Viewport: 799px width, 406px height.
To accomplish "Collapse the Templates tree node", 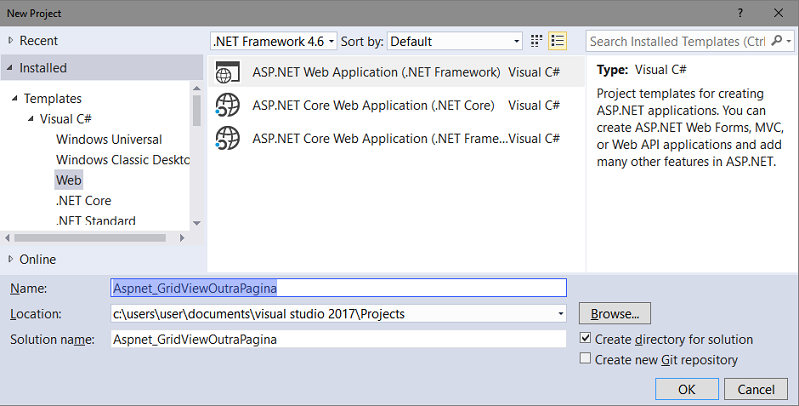I will pos(15,98).
